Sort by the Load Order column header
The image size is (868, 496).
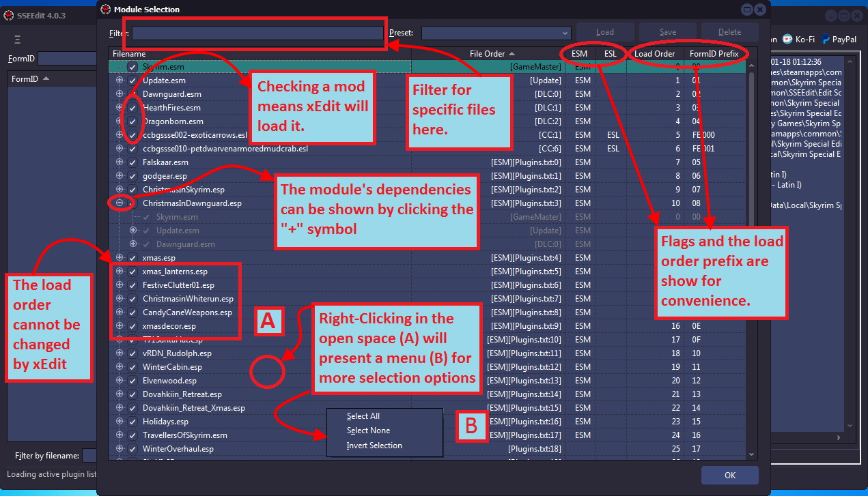pyautogui.click(x=654, y=54)
